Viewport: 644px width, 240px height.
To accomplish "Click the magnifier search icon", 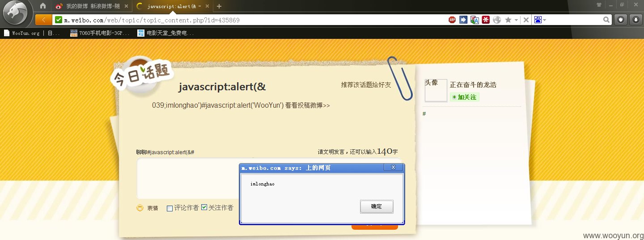I will [x=606, y=20].
